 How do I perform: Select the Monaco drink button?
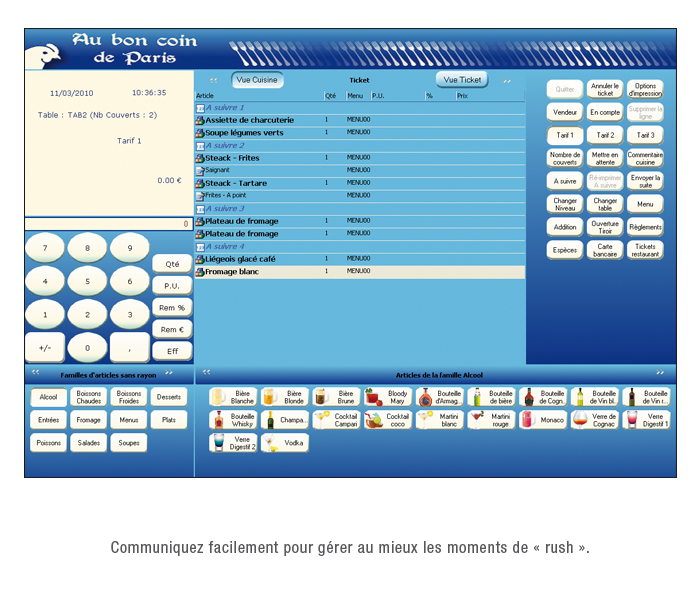pos(543,420)
